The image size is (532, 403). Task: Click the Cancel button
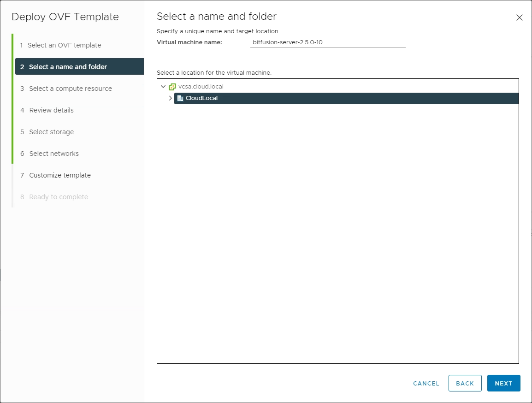(426, 383)
